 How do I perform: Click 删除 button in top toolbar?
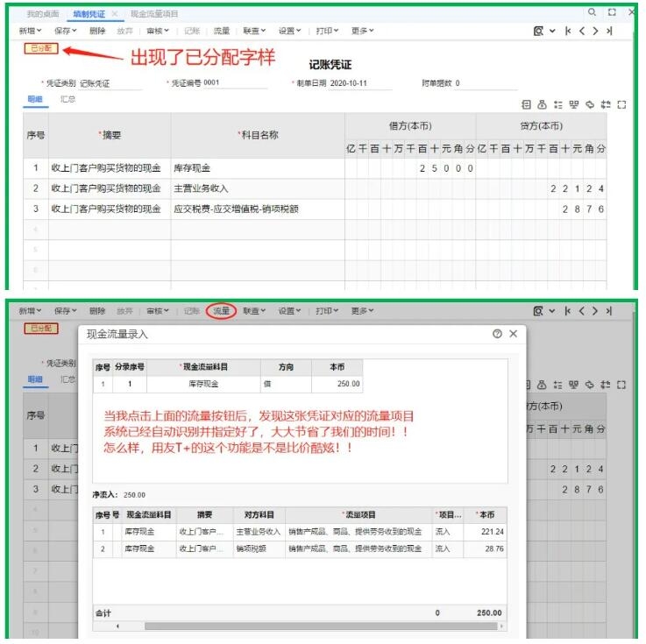coord(97,31)
